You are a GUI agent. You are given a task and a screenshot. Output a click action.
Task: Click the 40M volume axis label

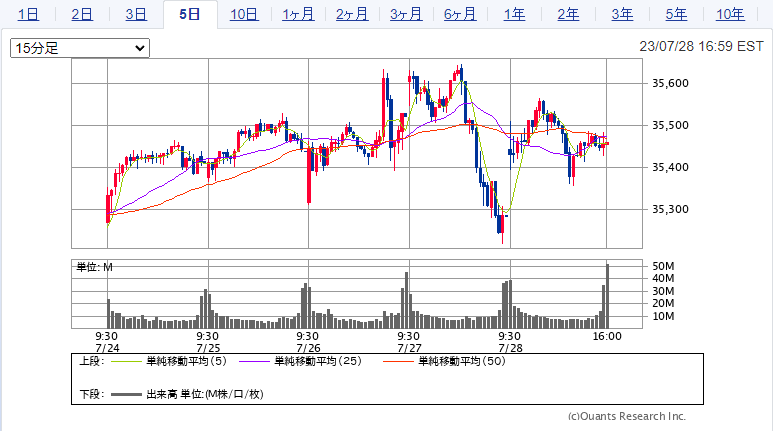[x=663, y=279]
